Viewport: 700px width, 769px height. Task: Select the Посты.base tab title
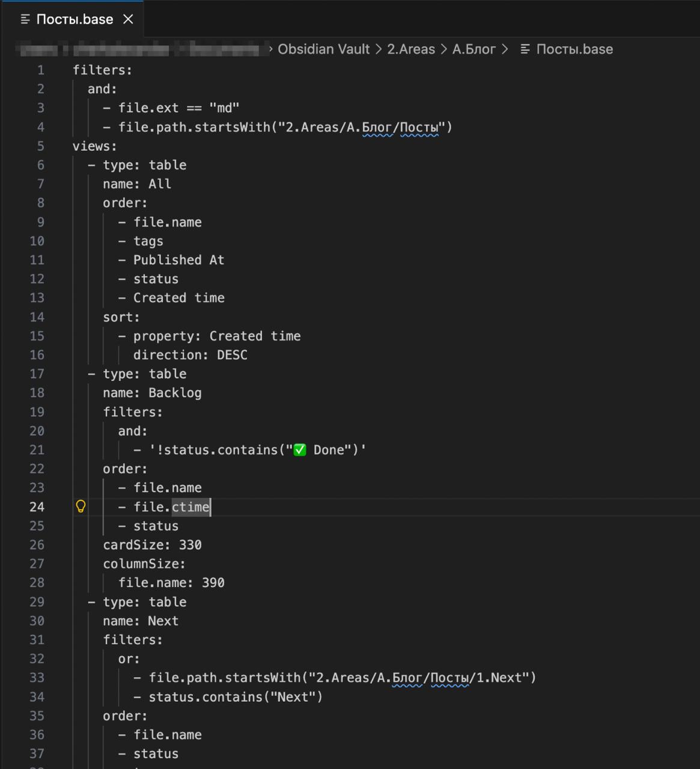tap(75, 19)
